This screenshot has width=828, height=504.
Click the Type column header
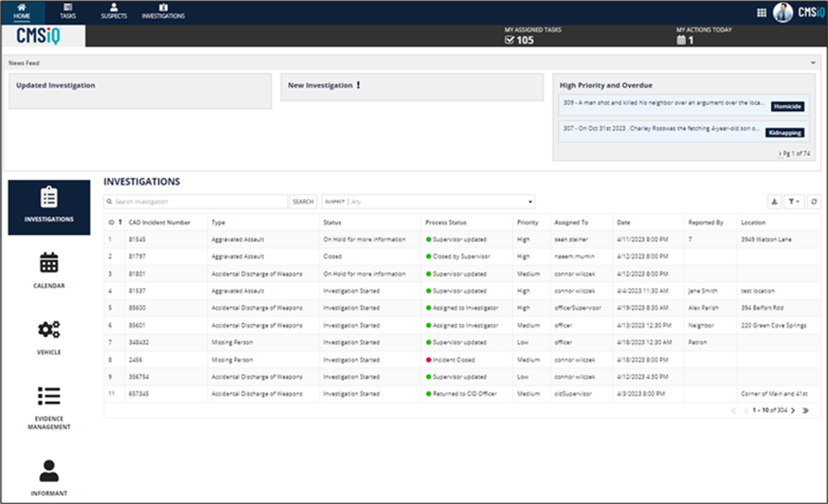click(218, 222)
